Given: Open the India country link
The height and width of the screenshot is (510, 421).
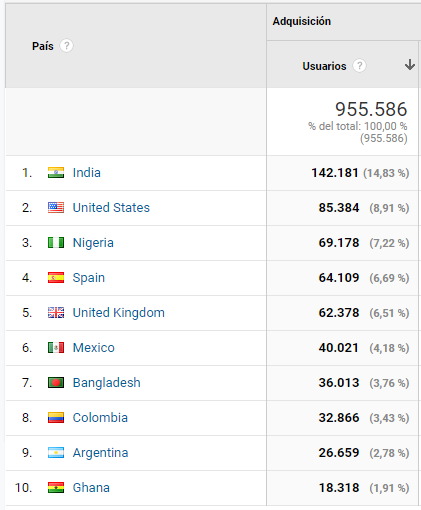Looking at the screenshot, I should point(87,173).
